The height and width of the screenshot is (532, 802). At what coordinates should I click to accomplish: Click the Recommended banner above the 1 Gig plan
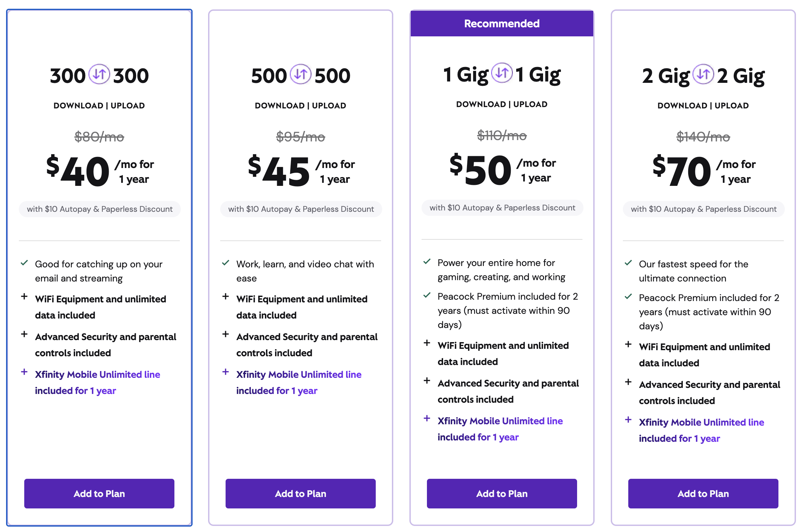[x=502, y=23]
